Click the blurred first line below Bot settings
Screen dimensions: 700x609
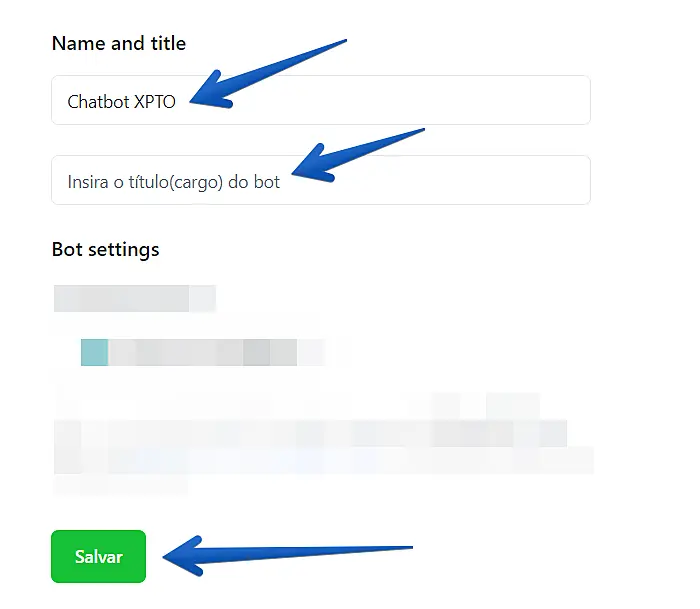coord(133,298)
